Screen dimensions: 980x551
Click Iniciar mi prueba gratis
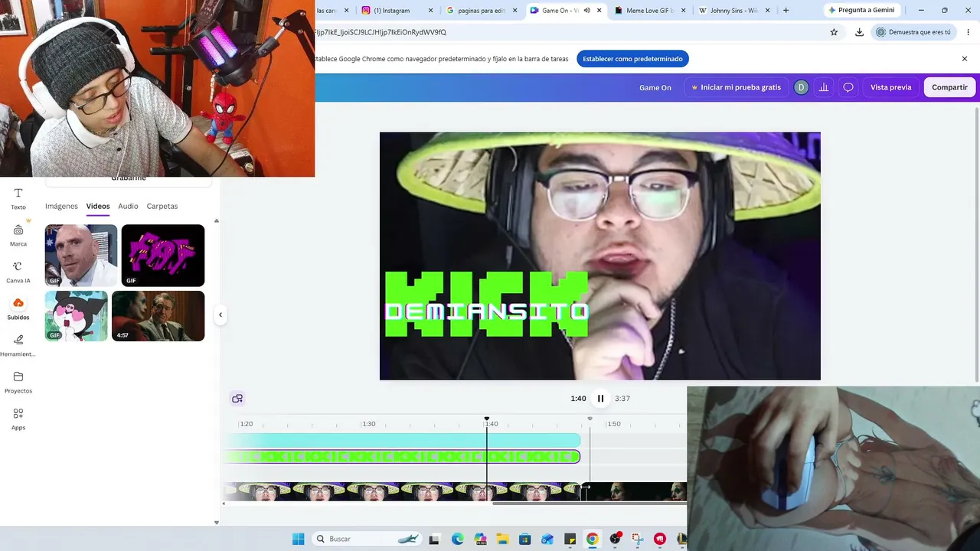736,87
